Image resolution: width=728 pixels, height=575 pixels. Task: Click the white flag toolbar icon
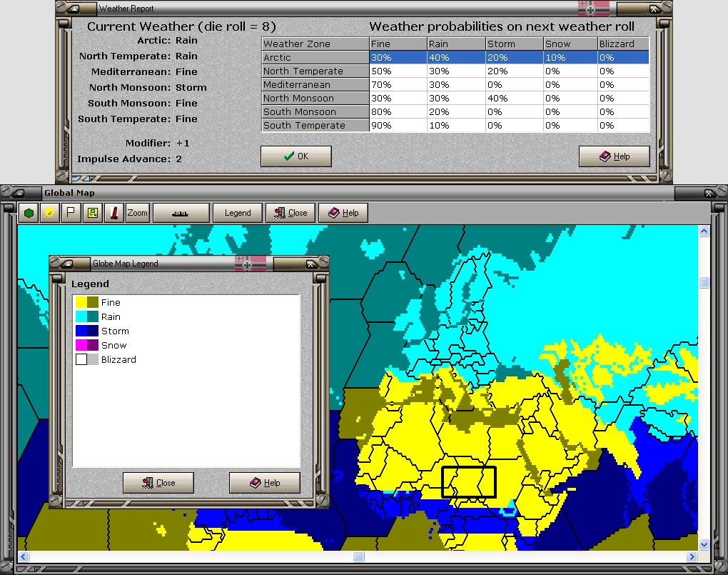(x=71, y=213)
